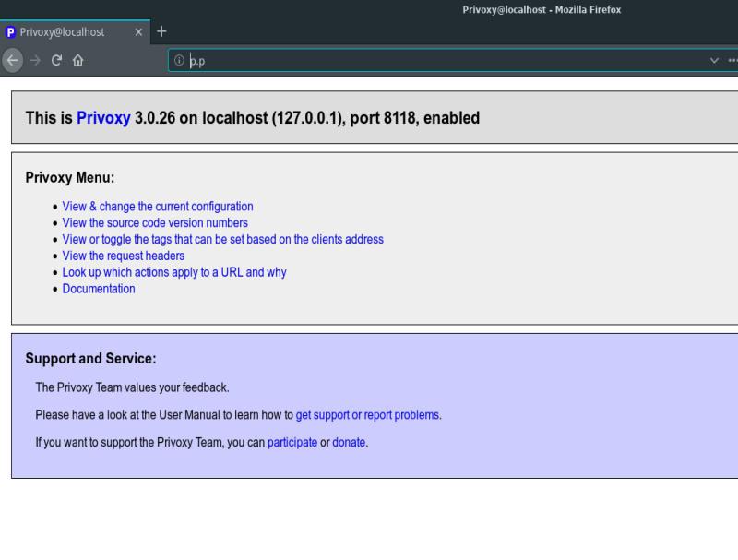This screenshot has width=738, height=560.
Task: Open the page actions three-dot menu
Action: click(732, 60)
